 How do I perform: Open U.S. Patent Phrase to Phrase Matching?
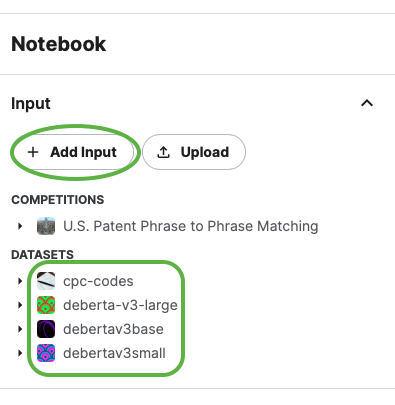(191, 226)
